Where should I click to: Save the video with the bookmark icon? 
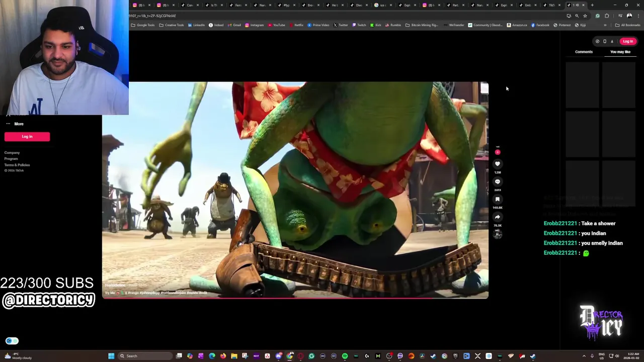point(497,200)
